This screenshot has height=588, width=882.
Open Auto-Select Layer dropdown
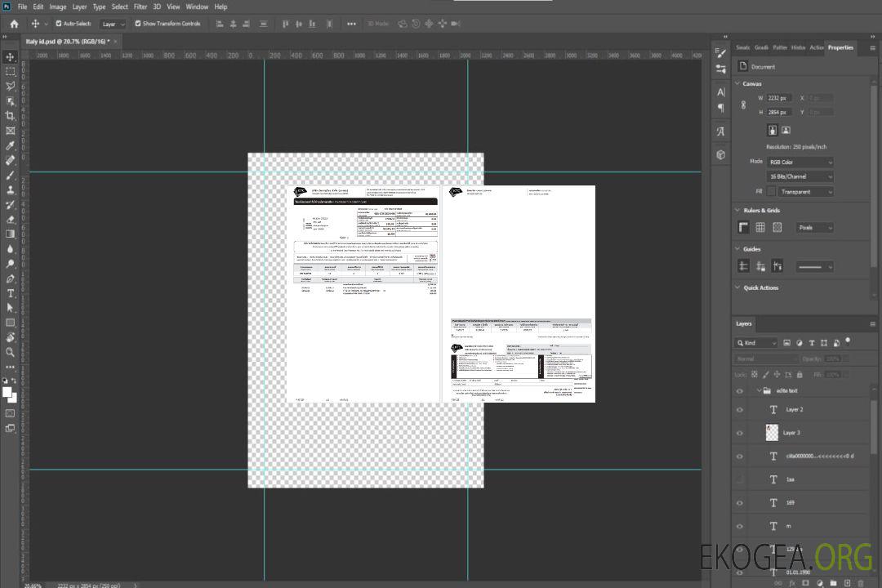[x=113, y=24]
